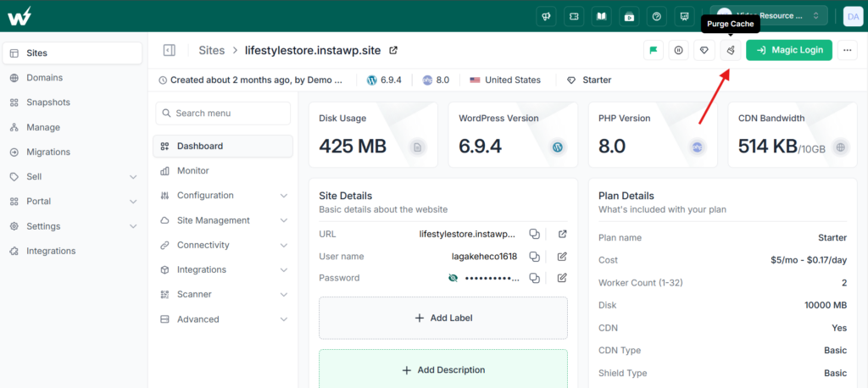Copy the site URL with the copy icon
This screenshot has width=868, height=388.
[x=534, y=234]
